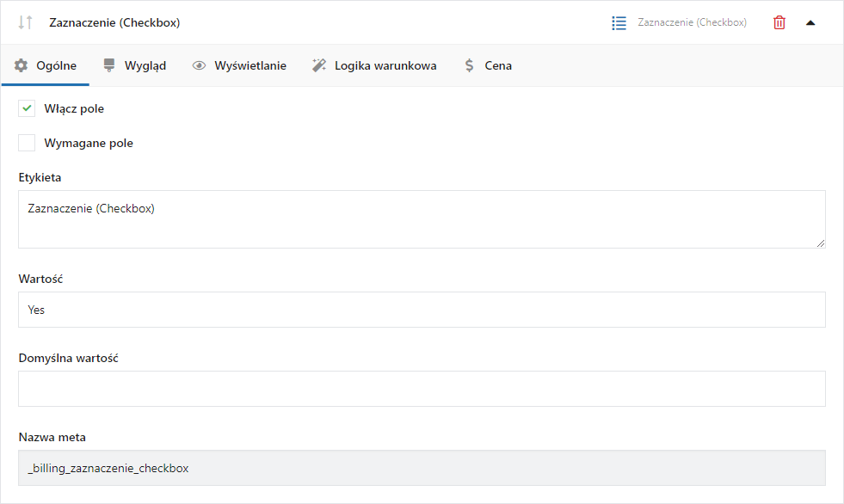Open the Logika warunkowa tab
The width and height of the screenshot is (844, 504).
tap(374, 65)
